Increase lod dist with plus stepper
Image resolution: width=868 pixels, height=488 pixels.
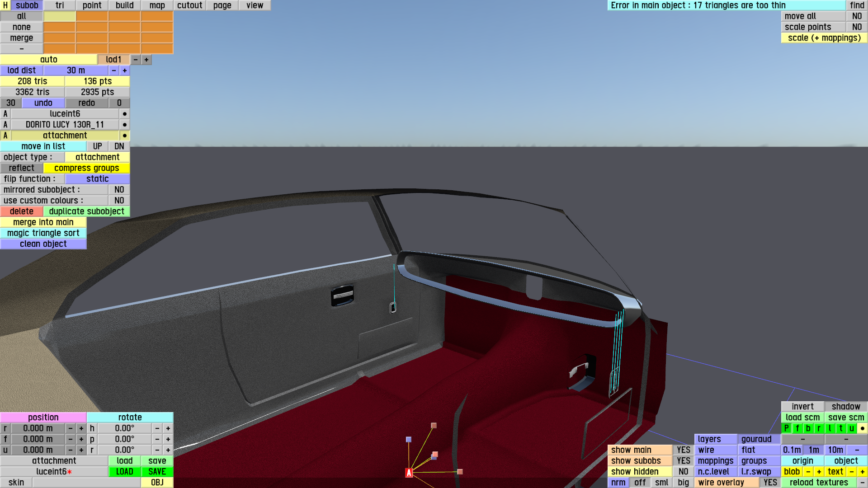124,70
